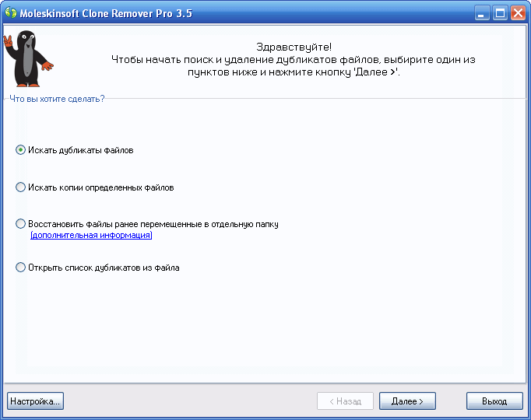This screenshot has width=531, height=420.
Task: Minimize the Clone Remover window
Action: point(481,13)
